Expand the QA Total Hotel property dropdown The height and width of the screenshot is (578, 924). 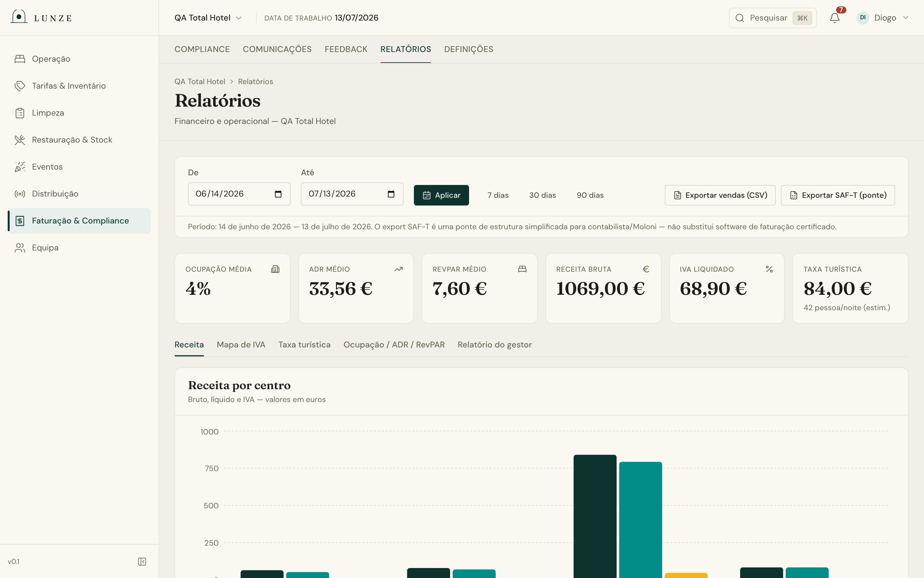coord(208,18)
